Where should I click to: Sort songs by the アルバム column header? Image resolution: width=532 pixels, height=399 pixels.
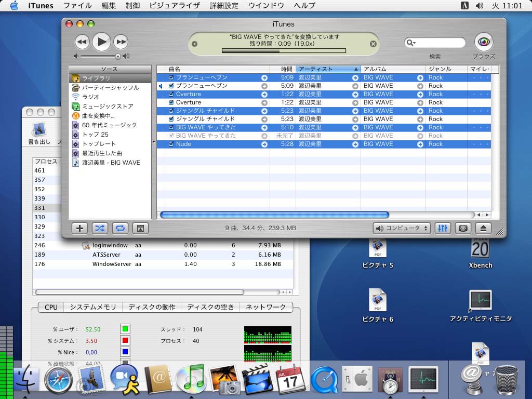coord(393,69)
